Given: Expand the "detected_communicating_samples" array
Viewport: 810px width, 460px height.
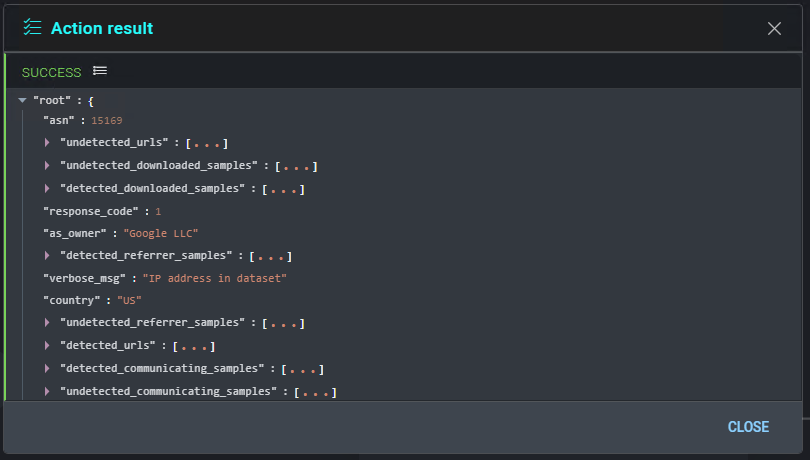Looking at the screenshot, I should (x=47, y=369).
